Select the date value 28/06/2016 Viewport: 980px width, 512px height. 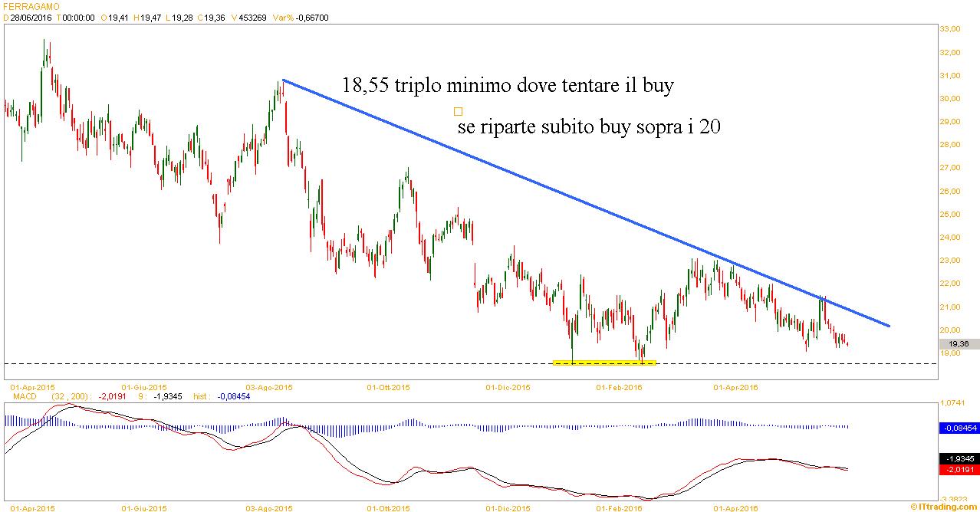[x=29, y=16]
